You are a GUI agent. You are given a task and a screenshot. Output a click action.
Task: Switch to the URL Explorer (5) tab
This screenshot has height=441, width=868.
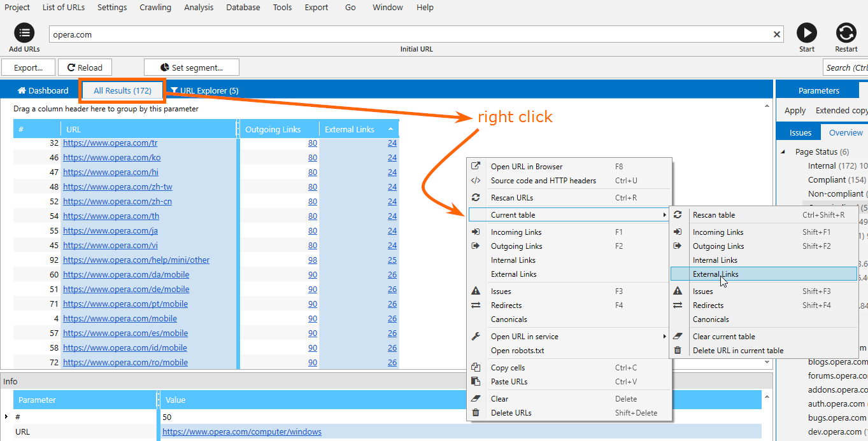pos(204,90)
